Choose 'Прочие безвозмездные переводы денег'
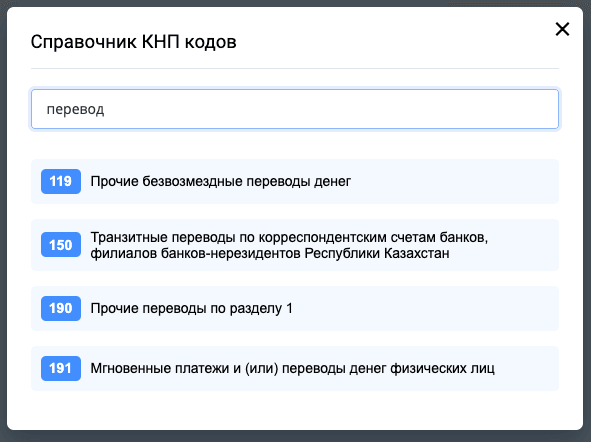Screen dimensions: 591x442 (x=295, y=181)
